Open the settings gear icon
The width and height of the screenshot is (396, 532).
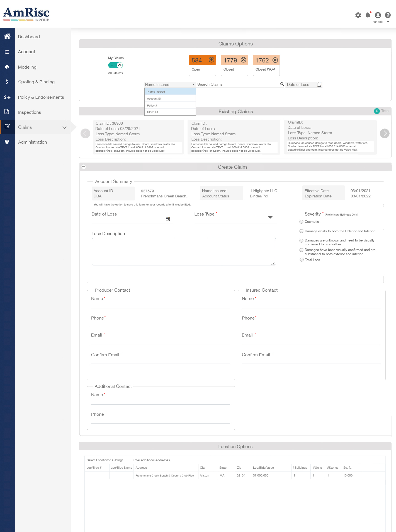pos(358,15)
